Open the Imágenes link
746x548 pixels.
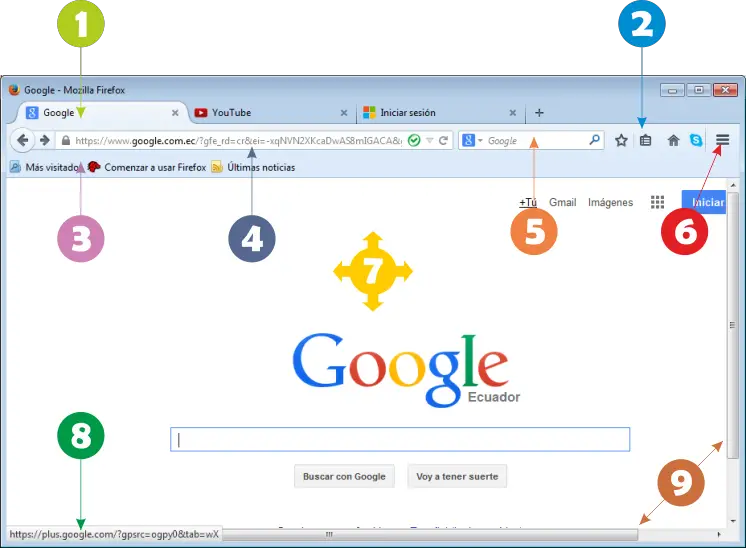(x=610, y=202)
